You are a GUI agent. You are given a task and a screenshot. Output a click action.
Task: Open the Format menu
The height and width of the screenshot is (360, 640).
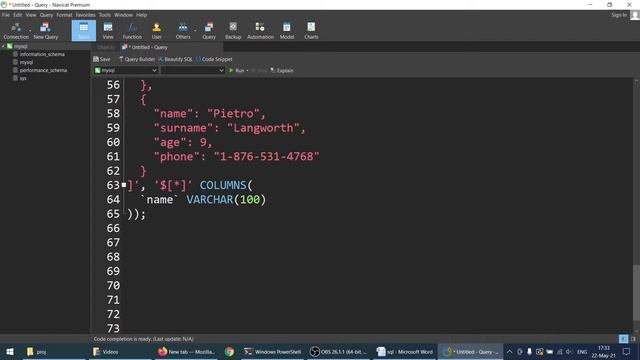64,15
